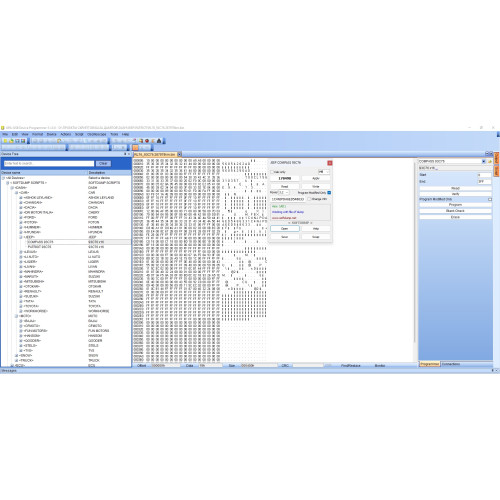Collapse the JEEP tree node
The width and height of the screenshot is (500, 500).
click(21, 237)
